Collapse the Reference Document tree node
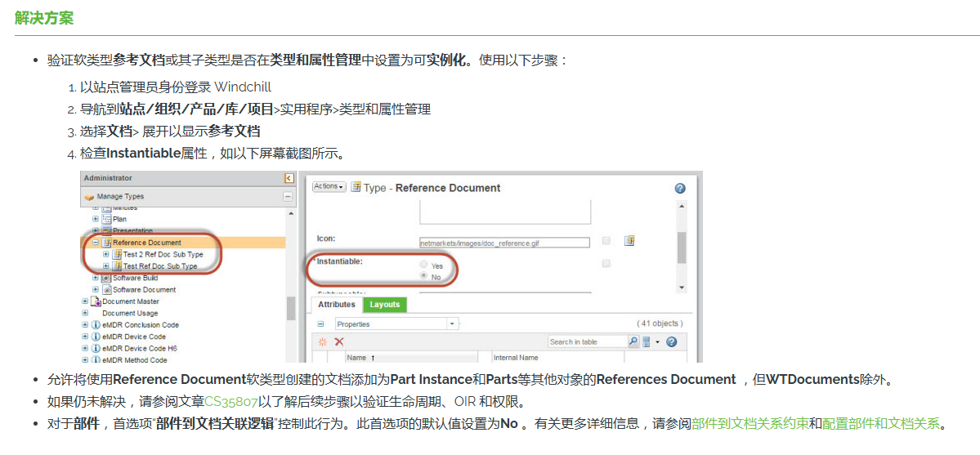980x455 pixels. [96, 243]
